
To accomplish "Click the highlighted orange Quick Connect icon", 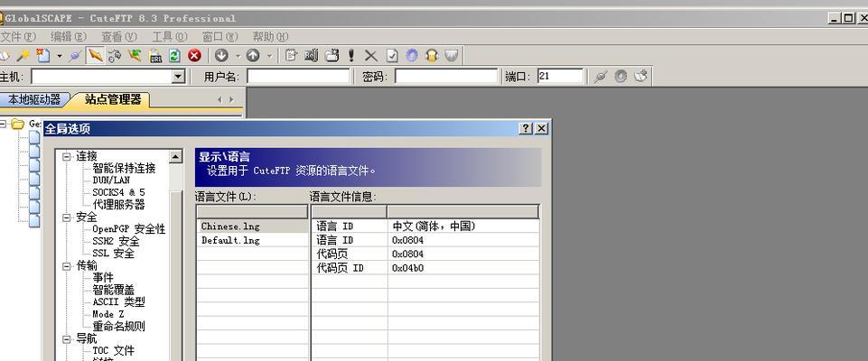I will click(x=95, y=55).
